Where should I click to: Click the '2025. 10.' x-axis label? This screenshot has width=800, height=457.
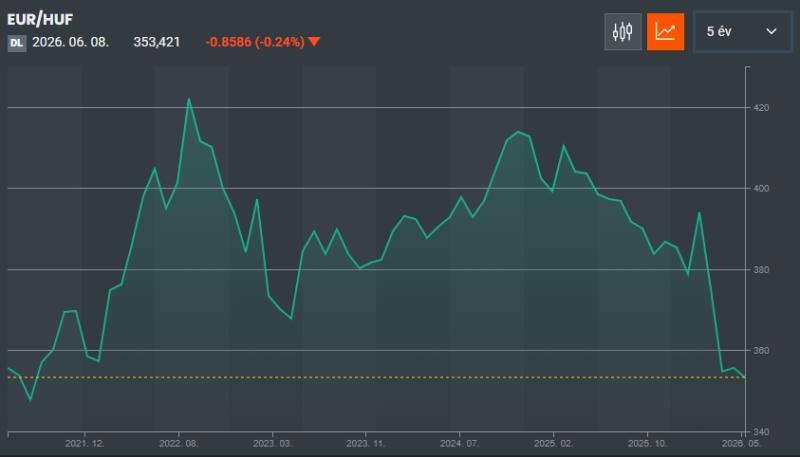click(x=647, y=443)
